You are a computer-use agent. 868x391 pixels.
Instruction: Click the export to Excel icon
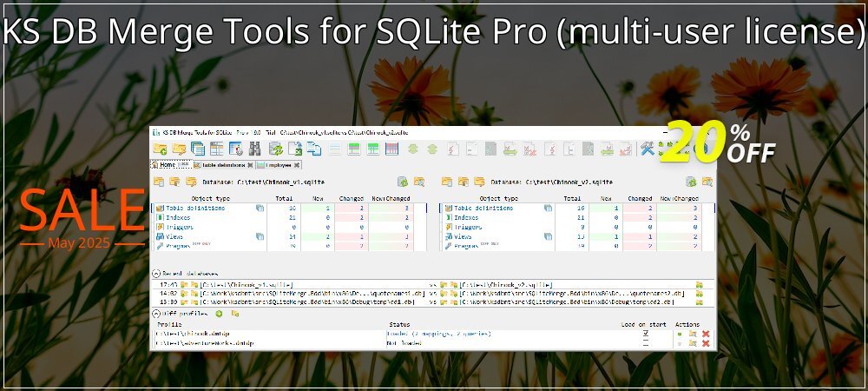pyautogui.click(x=294, y=149)
